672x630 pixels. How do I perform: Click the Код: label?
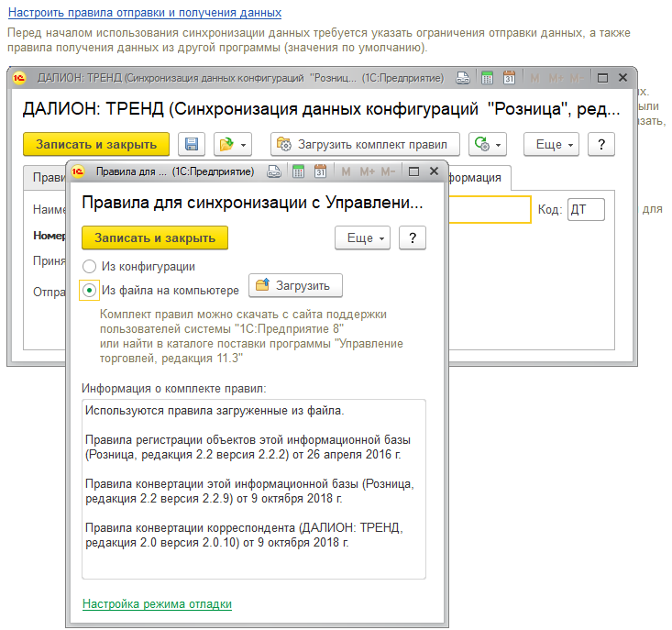click(x=549, y=210)
